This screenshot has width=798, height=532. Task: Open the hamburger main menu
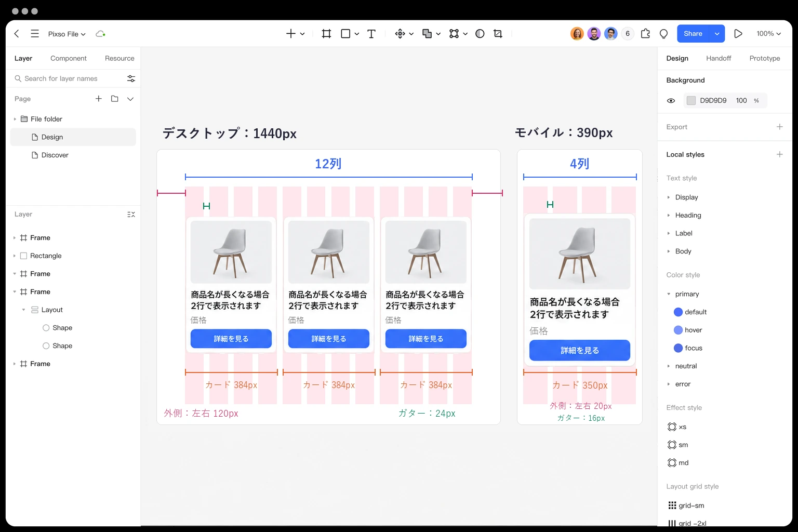[35, 34]
